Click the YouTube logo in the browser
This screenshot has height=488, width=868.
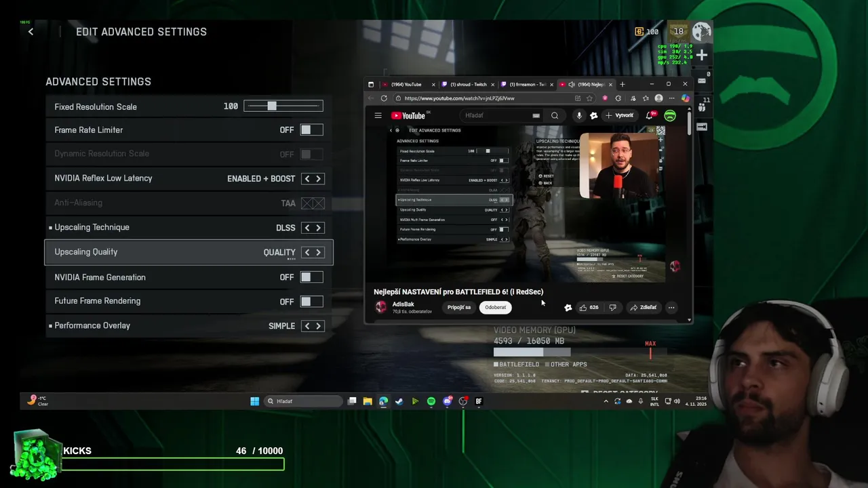[x=409, y=116]
